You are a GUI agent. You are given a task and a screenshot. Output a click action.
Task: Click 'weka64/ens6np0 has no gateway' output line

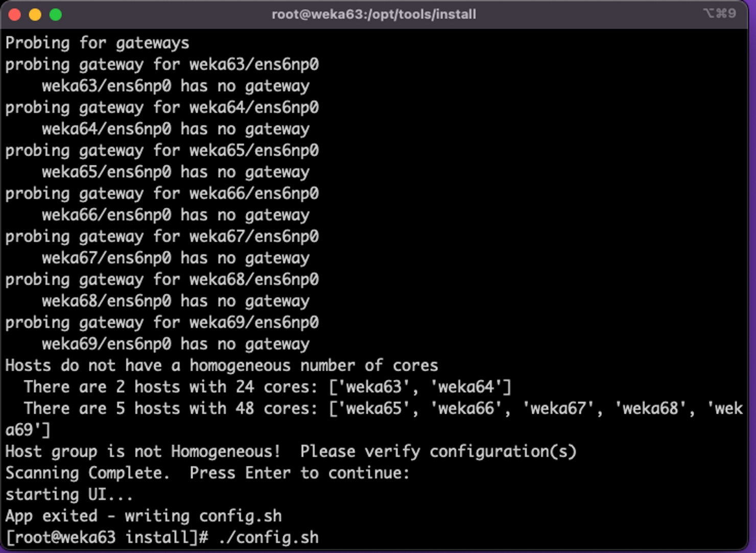[176, 129]
